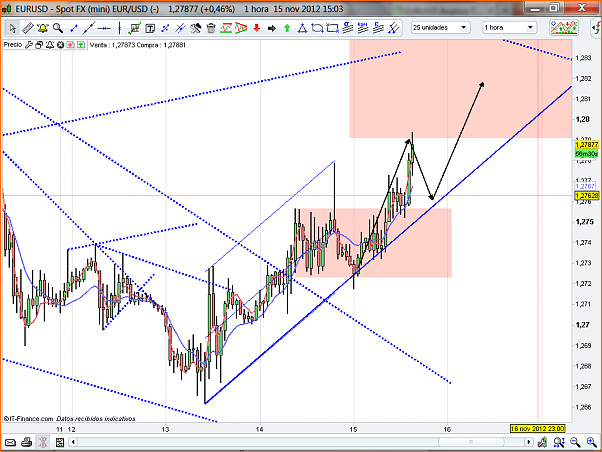
Task: Choose the rectangle drawing tool
Action: click(332, 28)
